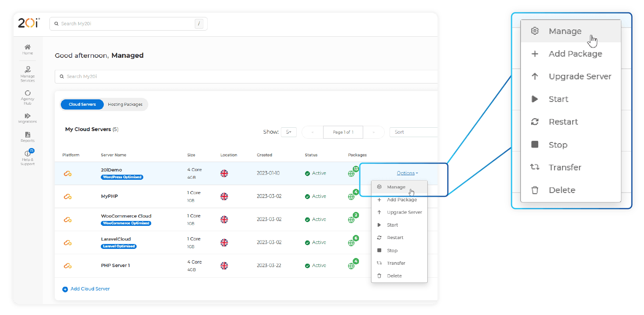
Task: Click the Server Name column header
Action: [114, 155]
